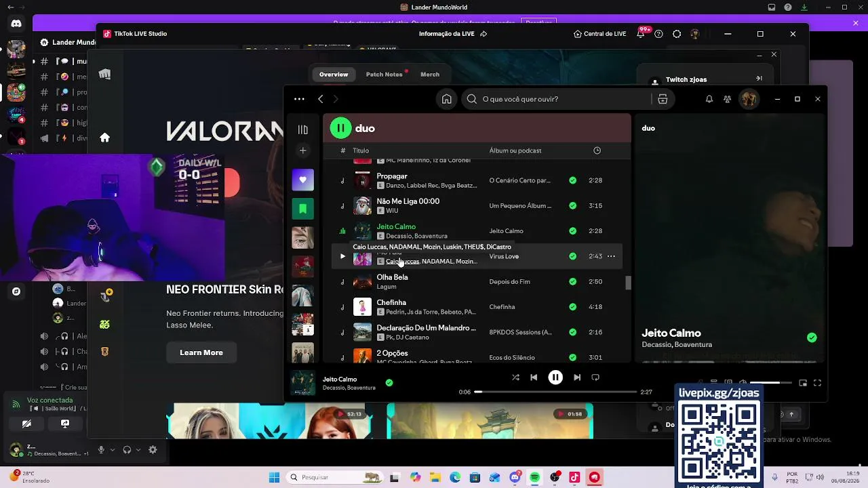Open Spotify Friend Activity icon
This screenshot has width=868, height=488.
728,99
